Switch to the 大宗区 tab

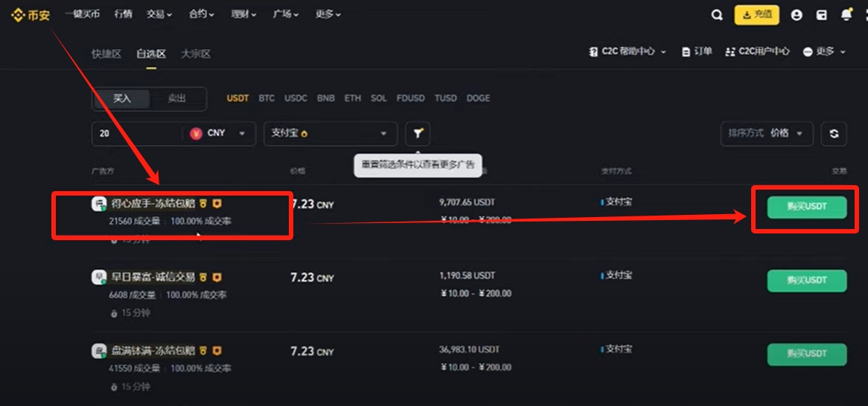pos(196,54)
